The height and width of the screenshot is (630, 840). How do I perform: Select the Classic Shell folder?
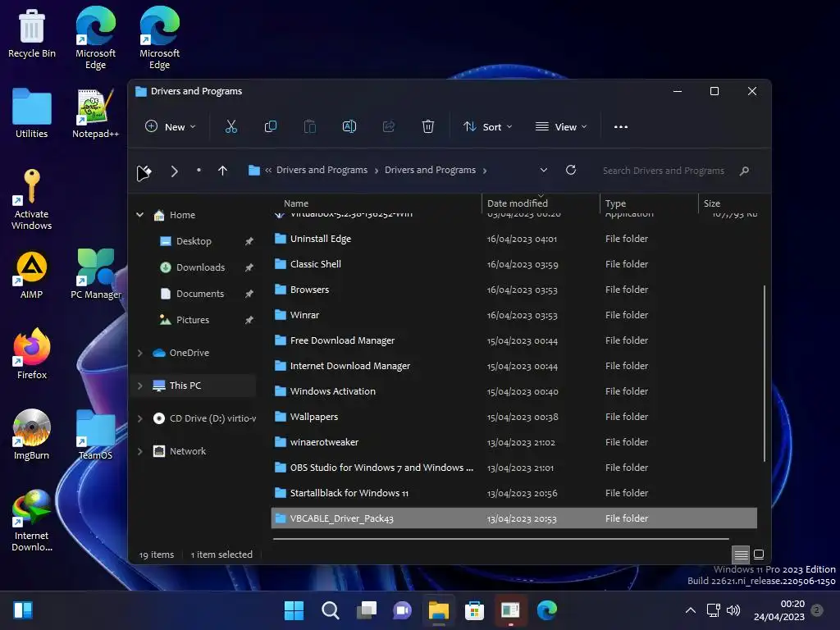point(514,264)
